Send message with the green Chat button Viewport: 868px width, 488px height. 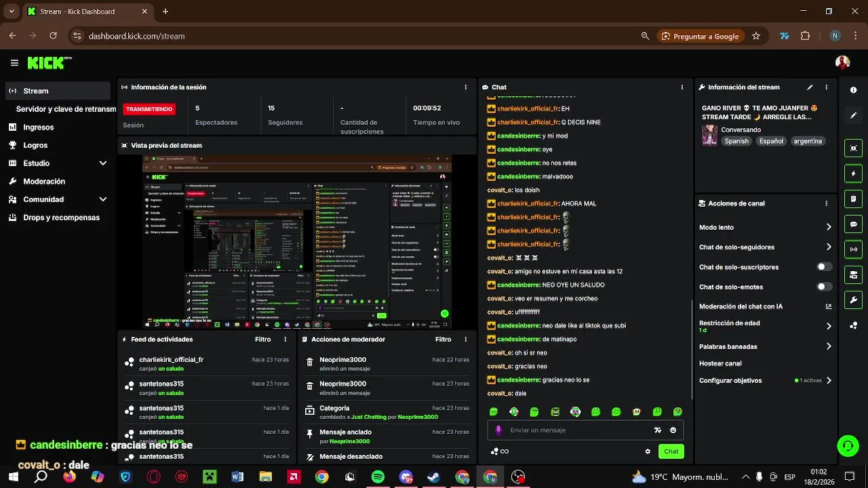pos(671,451)
